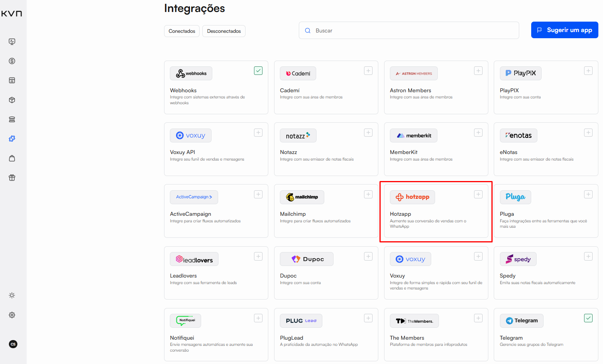The height and width of the screenshot is (364, 603).
Task: Toggle the Webhooks connected checkmark
Action: pyautogui.click(x=258, y=71)
